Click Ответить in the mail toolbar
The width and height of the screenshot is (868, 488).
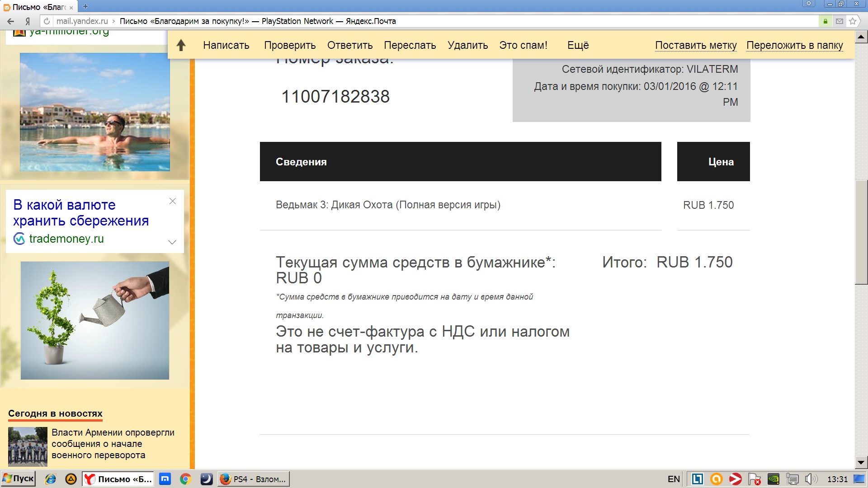pyautogui.click(x=350, y=45)
